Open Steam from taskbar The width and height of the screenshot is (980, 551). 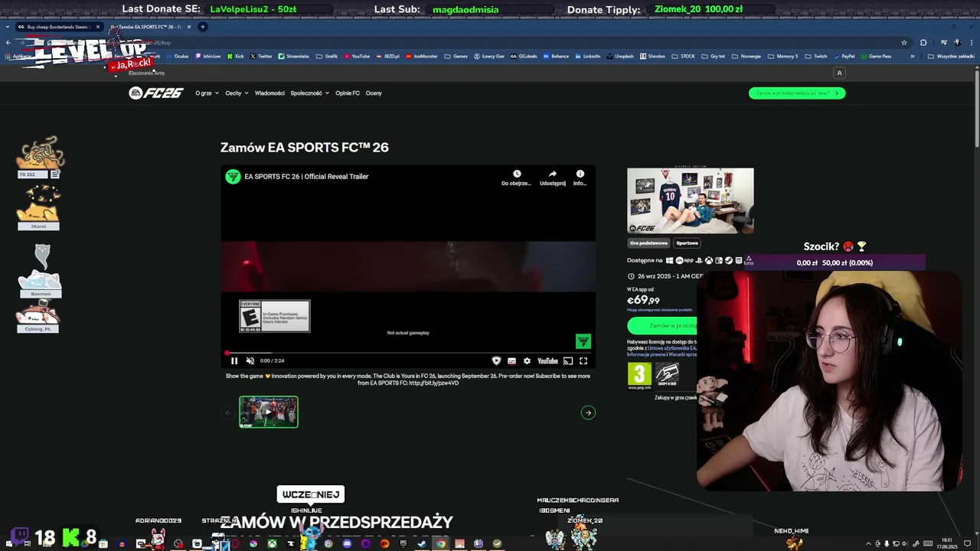tap(422, 544)
